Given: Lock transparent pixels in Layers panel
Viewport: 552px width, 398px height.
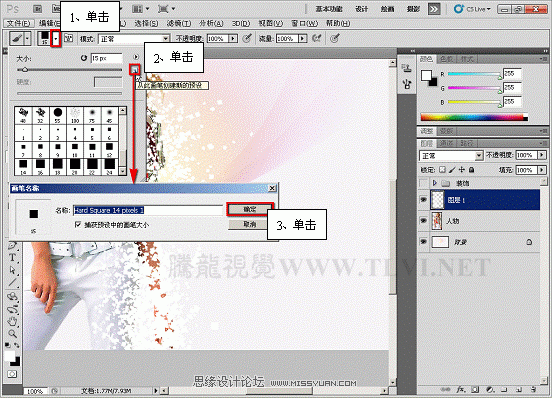Looking at the screenshot, I should point(443,170).
